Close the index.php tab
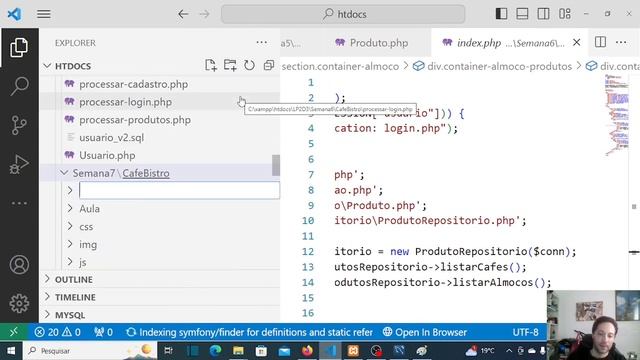This screenshot has height=360, width=640. pos(576,42)
